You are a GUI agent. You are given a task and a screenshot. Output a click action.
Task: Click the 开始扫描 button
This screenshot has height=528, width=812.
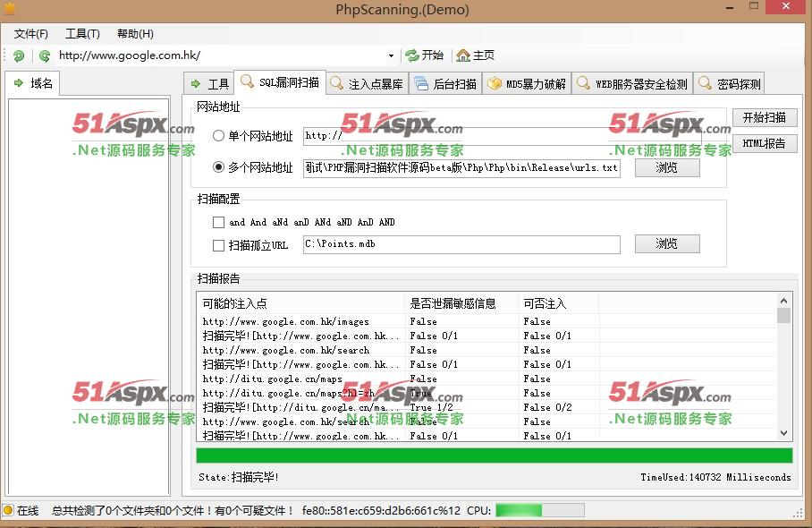pyautogui.click(x=765, y=117)
